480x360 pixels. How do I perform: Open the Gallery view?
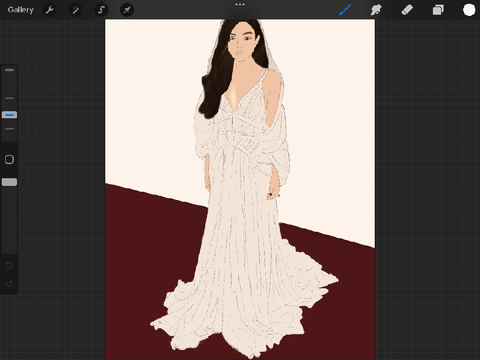(x=21, y=10)
